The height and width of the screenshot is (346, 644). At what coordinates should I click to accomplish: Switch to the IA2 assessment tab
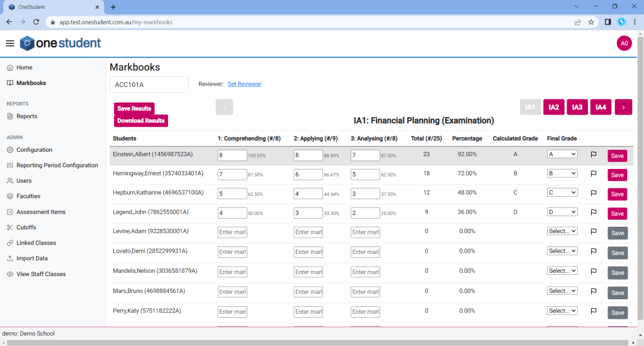553,107
